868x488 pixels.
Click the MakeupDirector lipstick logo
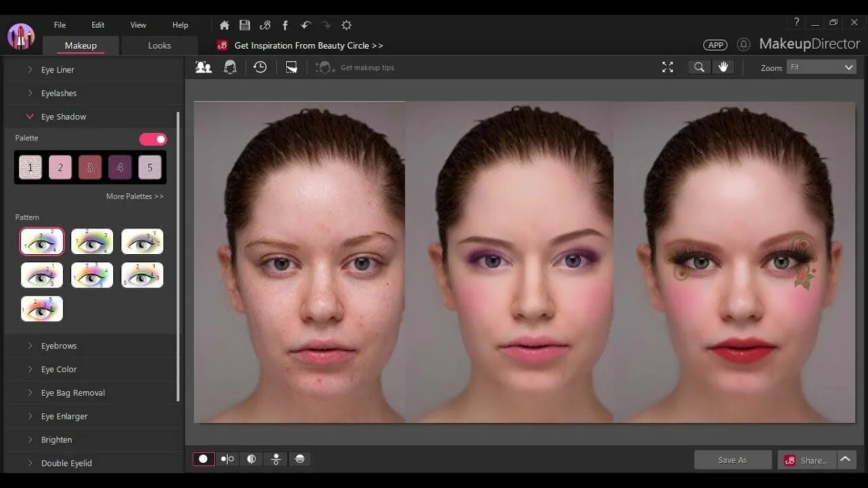(21, 36)
